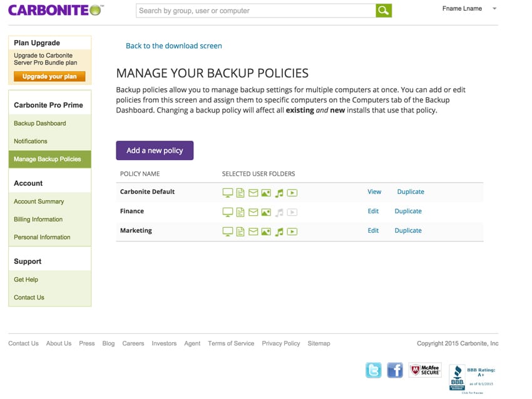Open Personal Information in sidebar
The width and height of the screenshot is (532, 399).
pyautogui.click(x=42, y=237)
